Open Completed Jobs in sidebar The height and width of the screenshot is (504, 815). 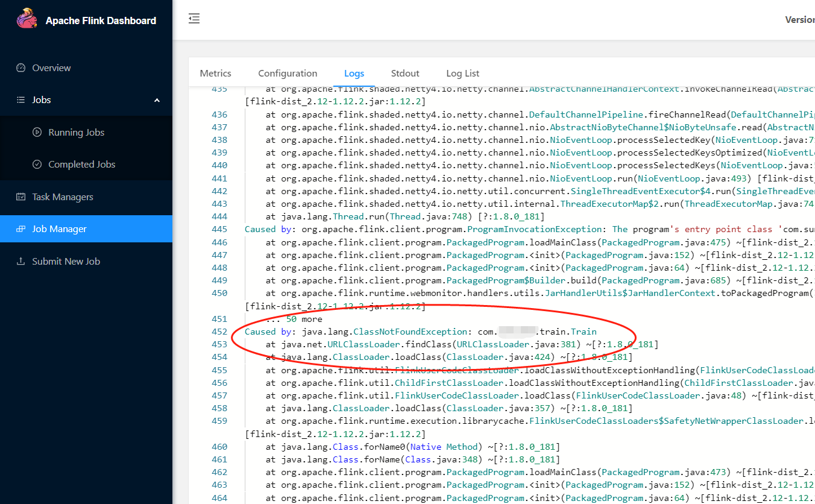click(86, 165)
